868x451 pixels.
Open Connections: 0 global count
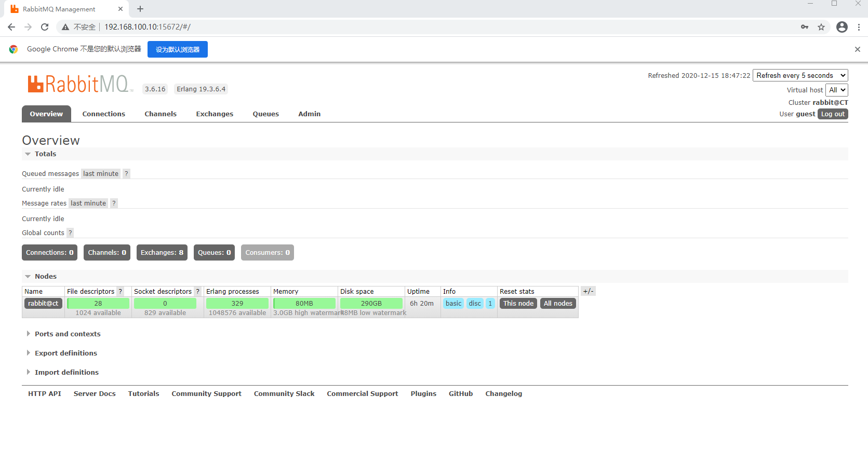coord(50,253)
